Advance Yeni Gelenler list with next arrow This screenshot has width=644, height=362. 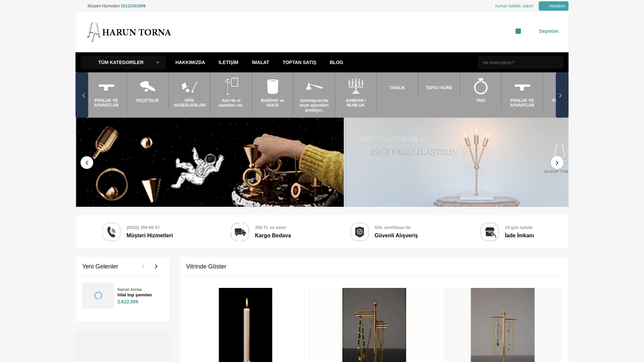click(156, 266)
